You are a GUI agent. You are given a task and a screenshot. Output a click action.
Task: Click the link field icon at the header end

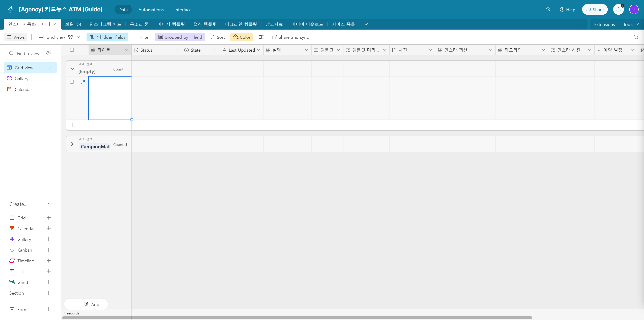tap(641, 50)
